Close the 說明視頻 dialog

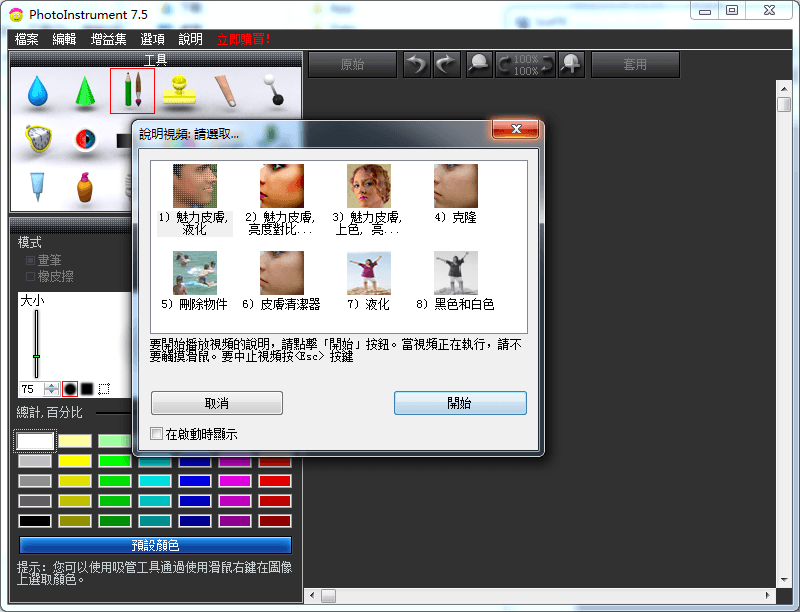coord(516,129)
